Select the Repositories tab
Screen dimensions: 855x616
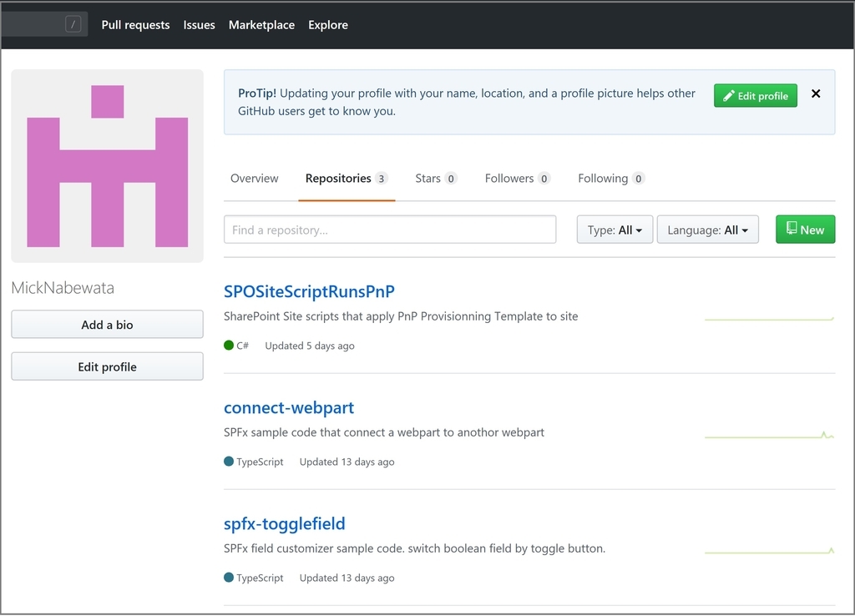pos(347,179)
